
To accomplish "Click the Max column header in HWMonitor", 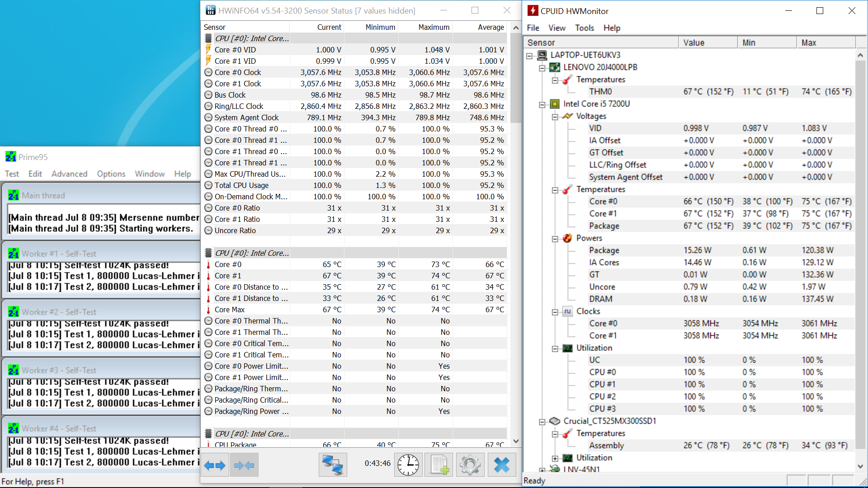I will [826, 42].
